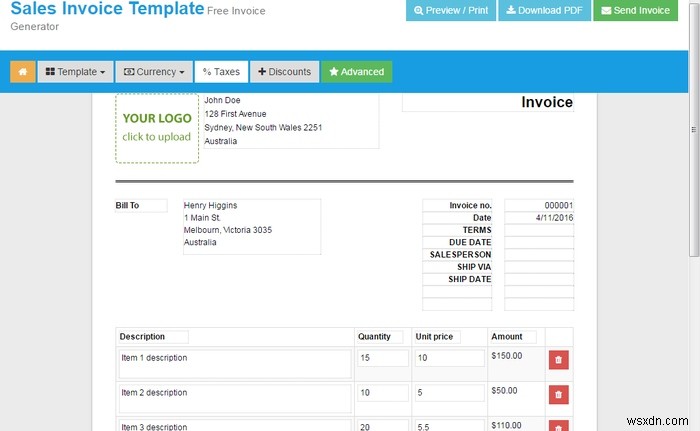
Task: Go to the orange home button
Action: (x=23, y=72)
